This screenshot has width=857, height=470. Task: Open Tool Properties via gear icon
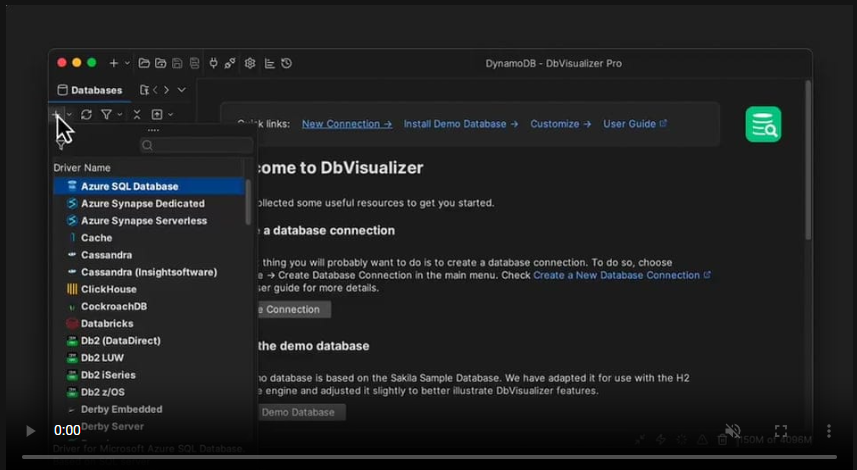tap(250, 63)
